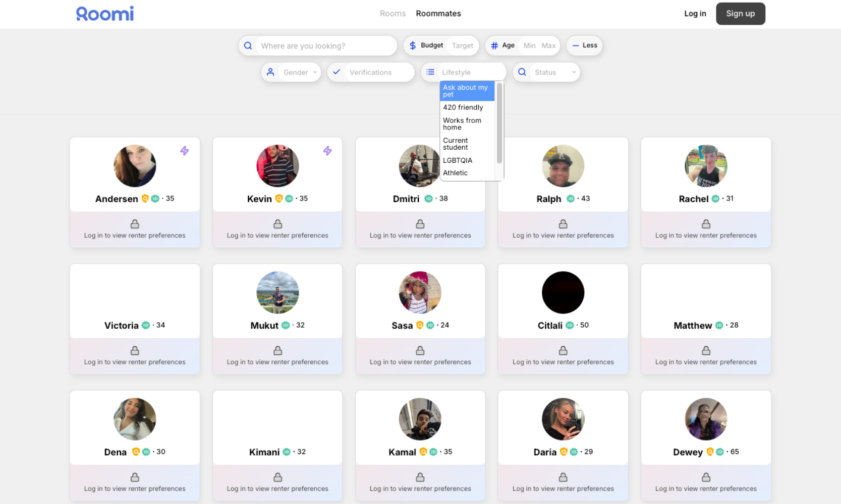Select 'LGBTQIA' lifestyle option
841x504 pixels.
467,160
